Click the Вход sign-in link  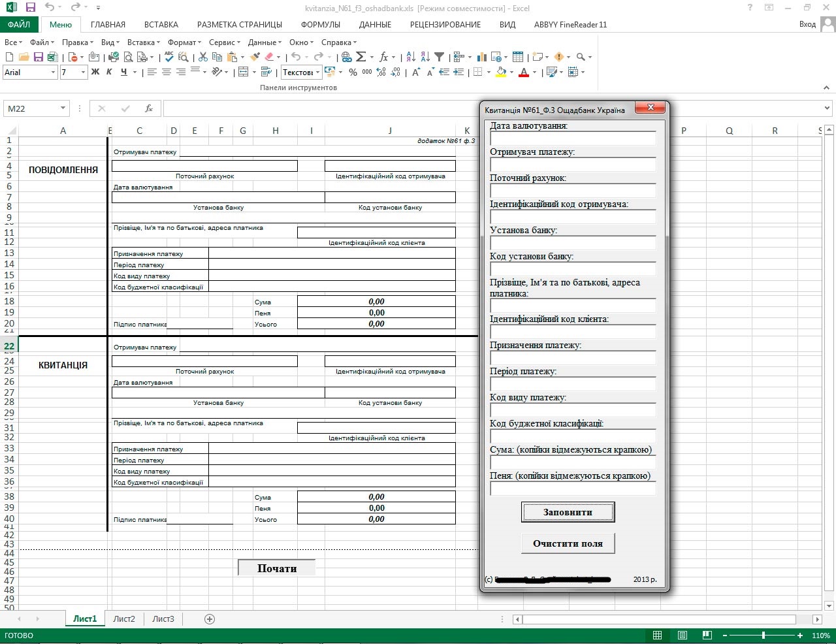(x=807, y=24)
